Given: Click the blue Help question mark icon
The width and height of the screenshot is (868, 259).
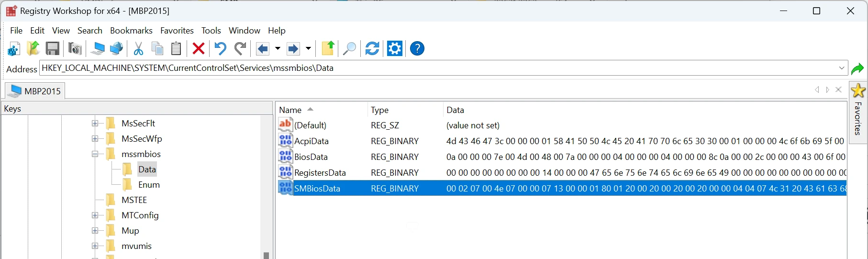Looking at the screenshot, I should [x=417, y=48].
